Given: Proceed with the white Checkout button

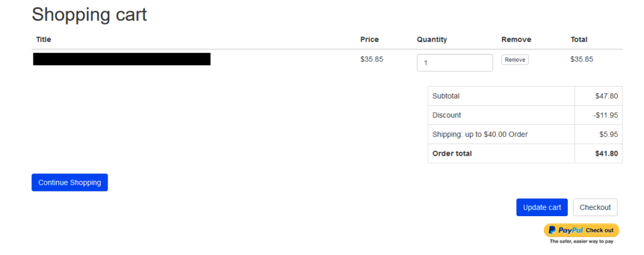Looking at the screenshot, I should coord(595,207).
